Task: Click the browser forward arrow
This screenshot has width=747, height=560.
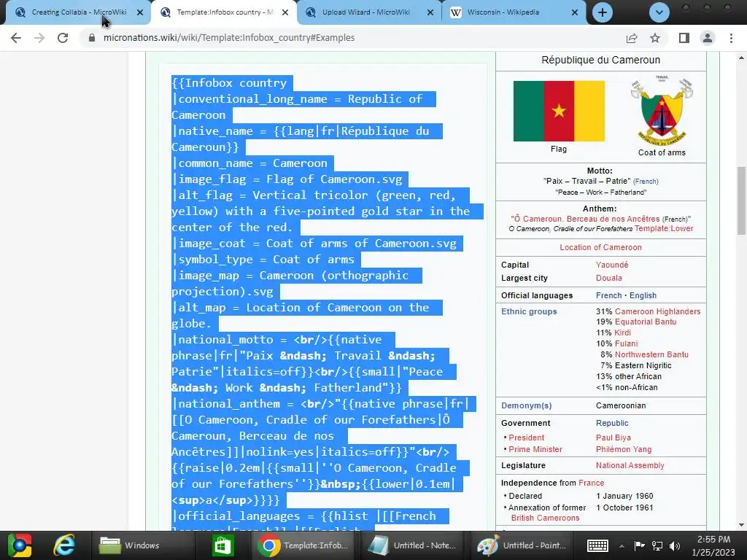Action: pyautogui.click(x=39, y=38)
